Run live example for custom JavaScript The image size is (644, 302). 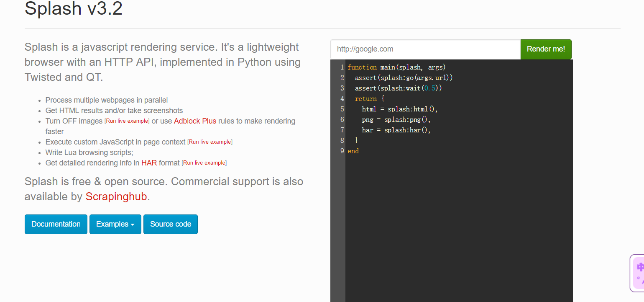(x=210, y=142)
